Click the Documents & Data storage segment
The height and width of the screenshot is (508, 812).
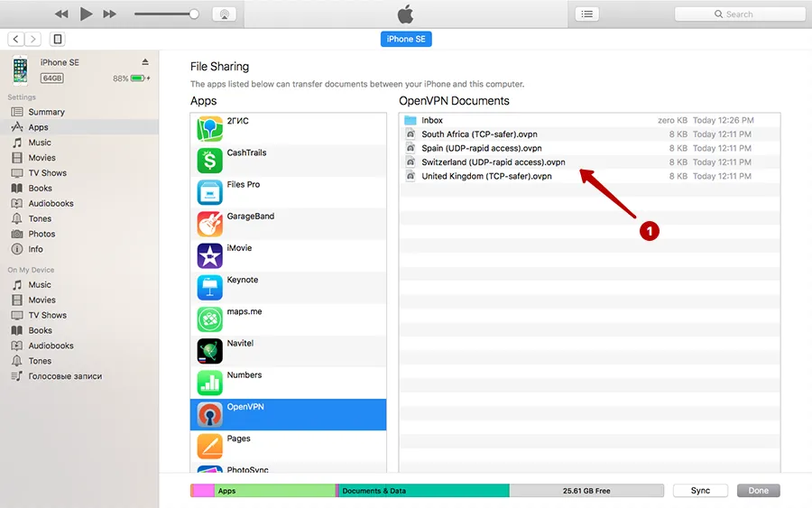424,490
